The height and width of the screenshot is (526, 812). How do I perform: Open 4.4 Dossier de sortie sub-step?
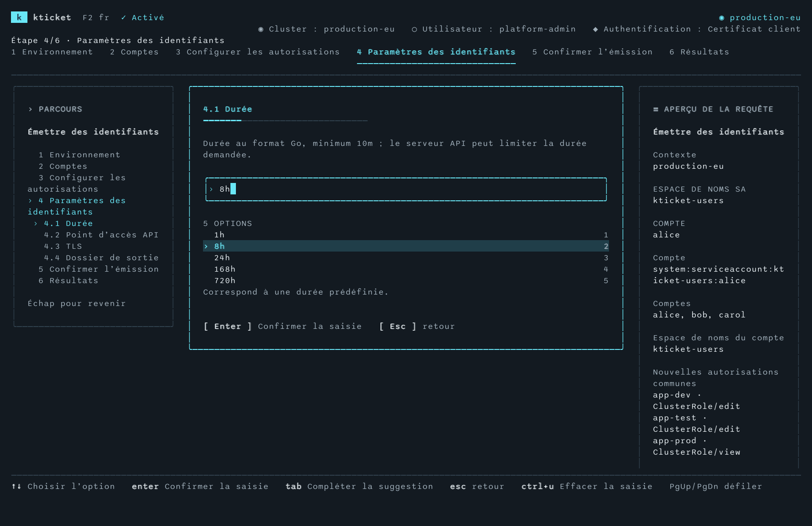coord(101,258)
